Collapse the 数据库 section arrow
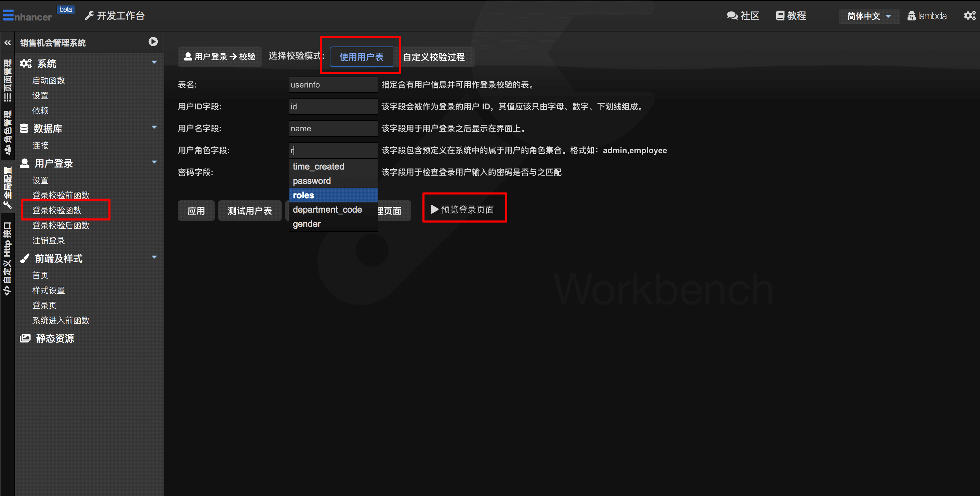 154,127
